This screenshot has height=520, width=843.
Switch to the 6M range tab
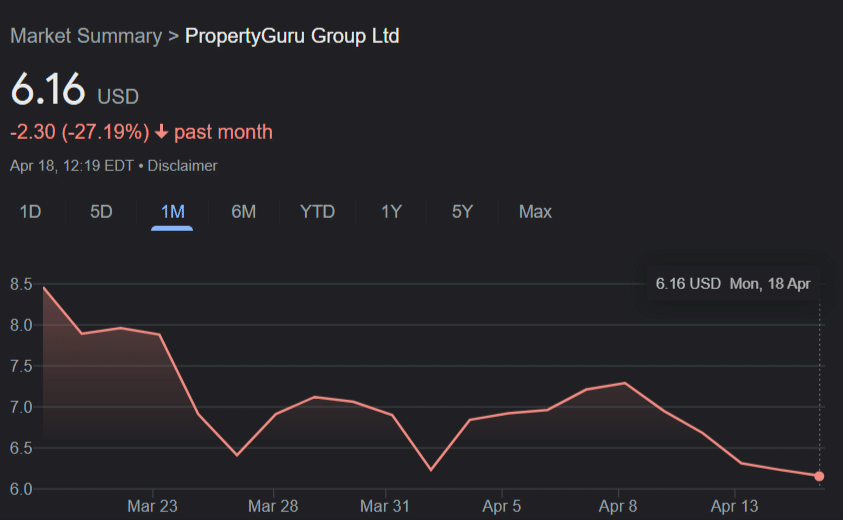pyautogui.click(x=244, y=212)
